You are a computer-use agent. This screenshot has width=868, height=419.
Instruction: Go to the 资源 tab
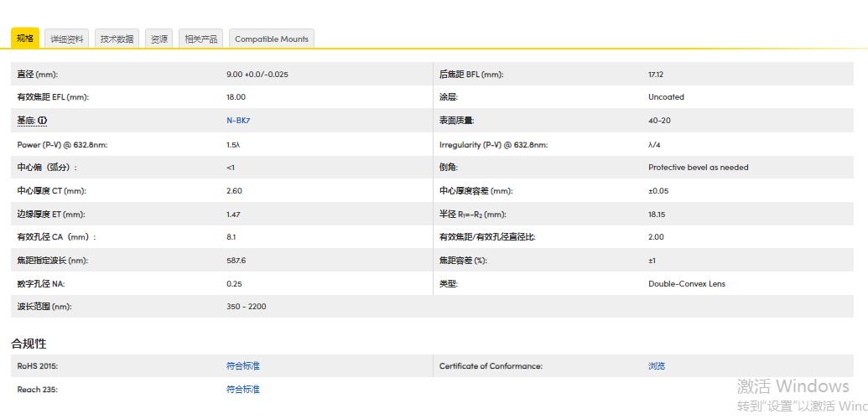click(x=159, y=39)
